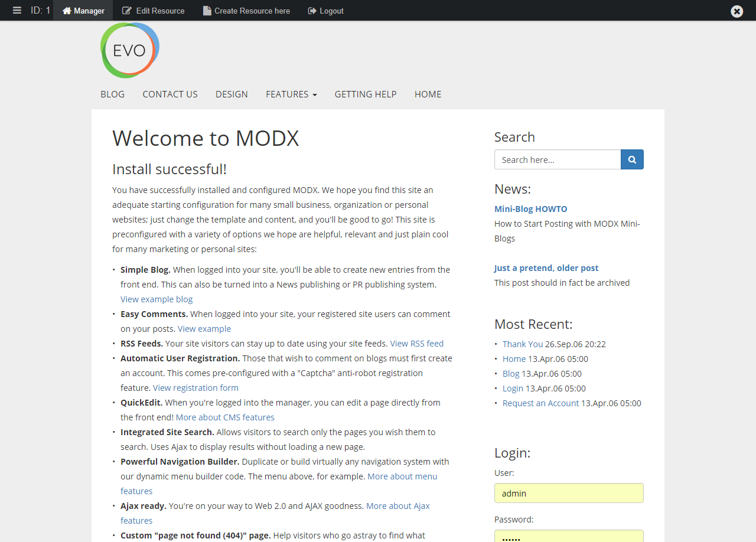Click the Create Resource here document icon

click(x=206, y=10)
